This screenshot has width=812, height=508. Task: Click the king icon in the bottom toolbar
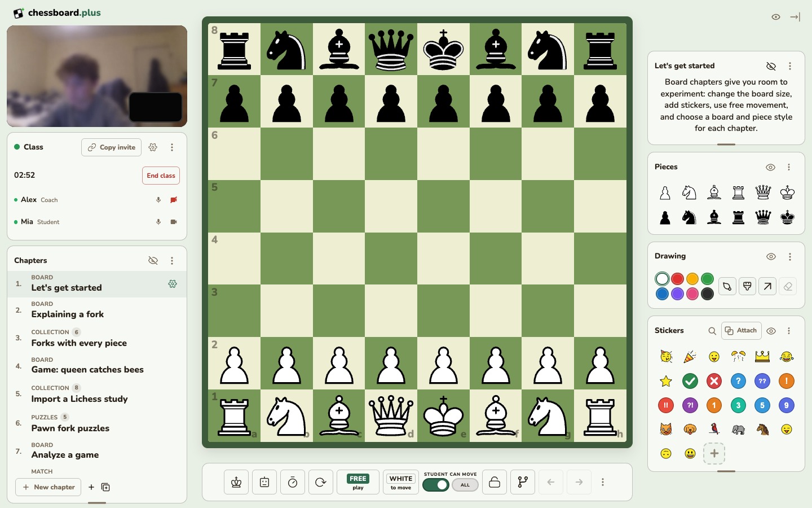(236, 482)
